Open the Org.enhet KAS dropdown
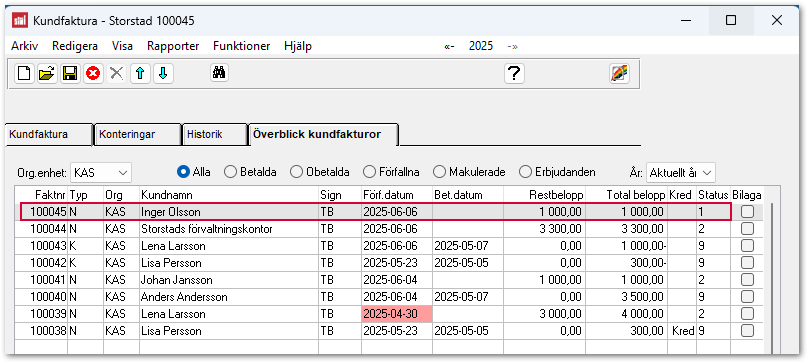This screenshot has width=808, height=363. pyautogui.click(x=101, y=173)
